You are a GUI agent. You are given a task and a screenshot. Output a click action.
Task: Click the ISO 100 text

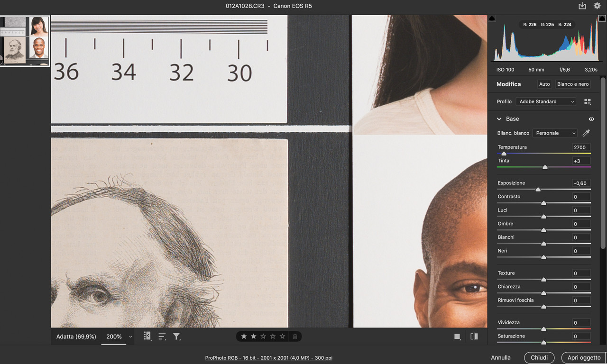[505, 70]
